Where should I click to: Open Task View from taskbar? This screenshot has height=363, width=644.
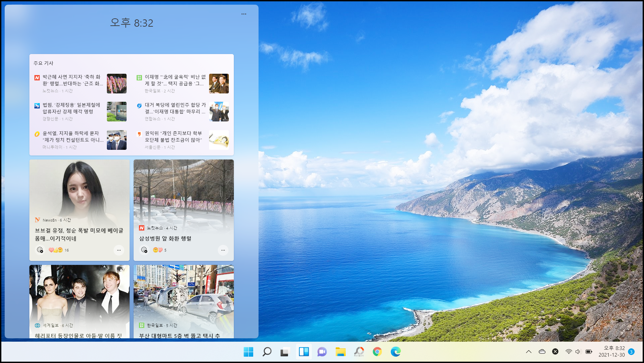285,352
